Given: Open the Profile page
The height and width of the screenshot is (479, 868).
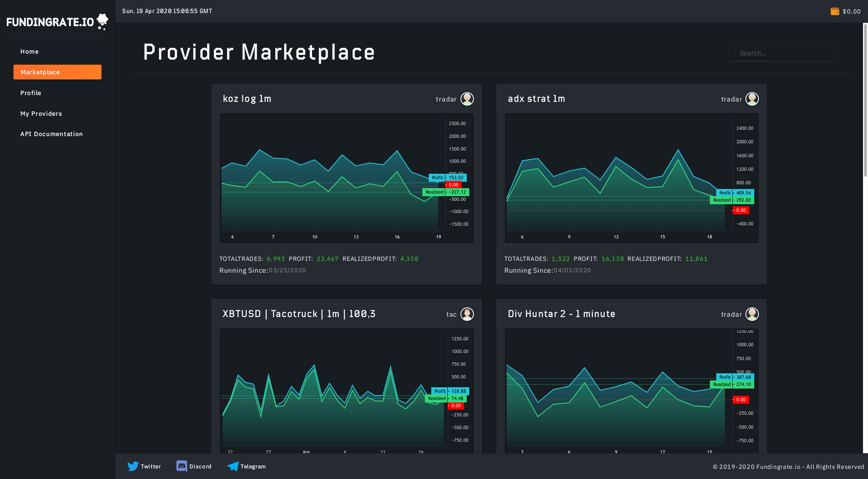Looking at the screenshot, I should pos(31,93).
